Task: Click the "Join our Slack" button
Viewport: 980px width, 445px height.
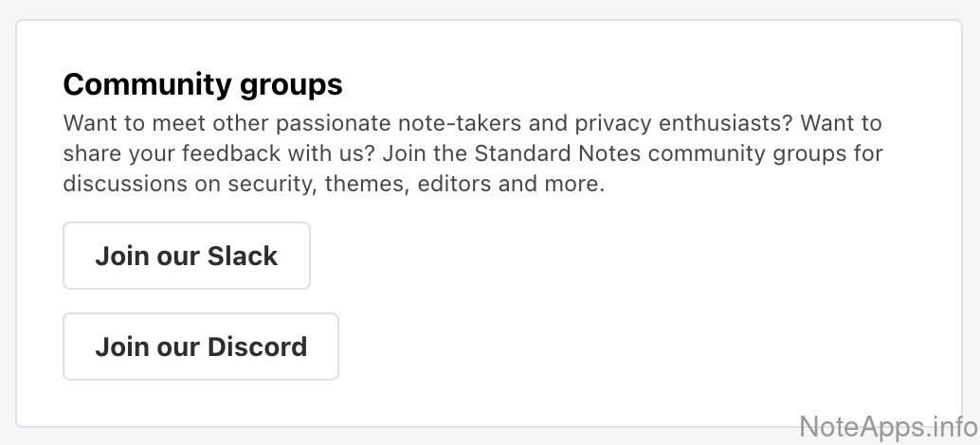Action: click(x=187, y=256)
